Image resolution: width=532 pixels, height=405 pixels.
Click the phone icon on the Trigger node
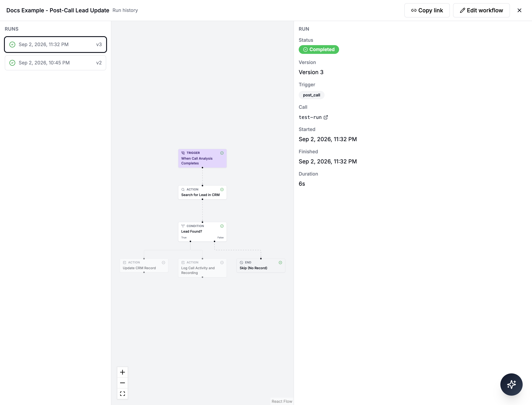pos(183,153)
